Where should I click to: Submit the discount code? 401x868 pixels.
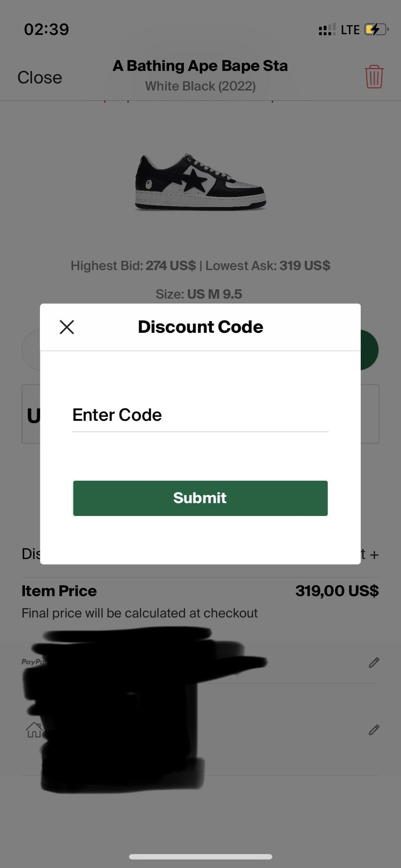pyautogui.click(x=200, y=498)
